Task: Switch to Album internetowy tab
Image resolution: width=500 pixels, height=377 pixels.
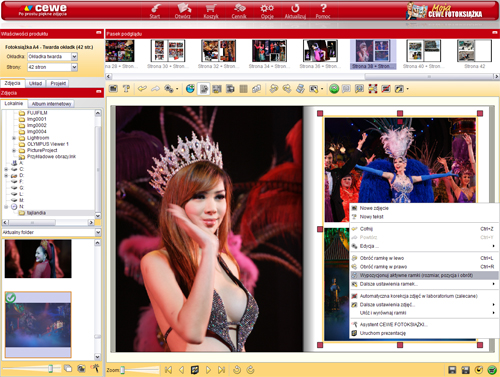Action: (x=52, y=104)
